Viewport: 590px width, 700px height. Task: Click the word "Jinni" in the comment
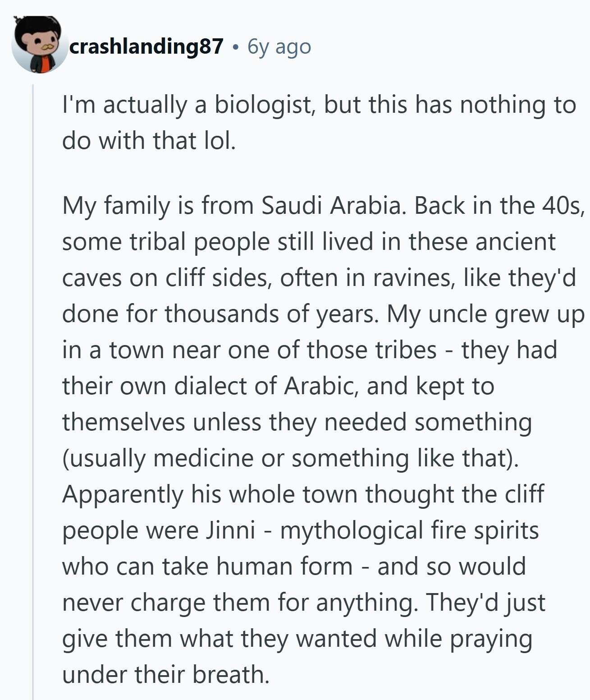(x=230, y=530)
